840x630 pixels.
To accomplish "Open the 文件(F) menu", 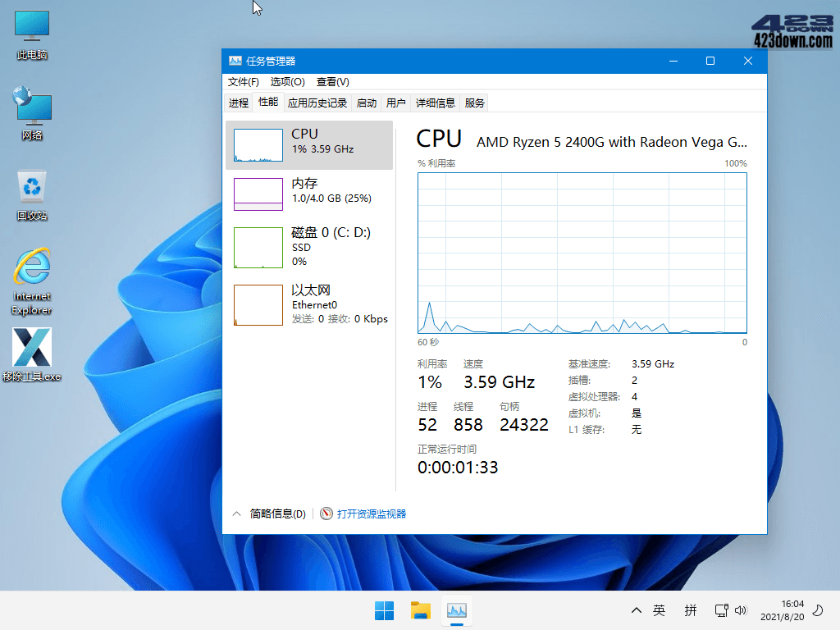I will pos(243,82).
